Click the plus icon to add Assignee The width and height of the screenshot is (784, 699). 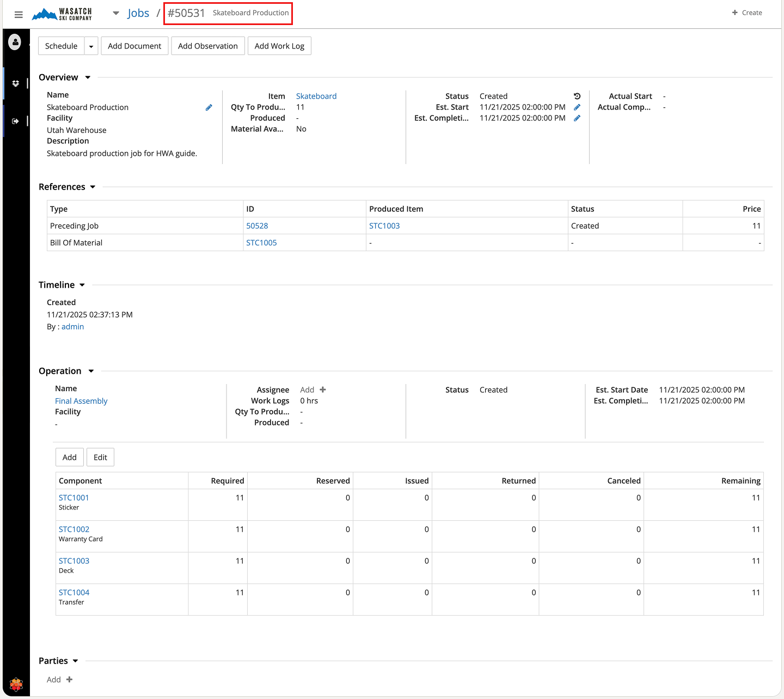coord(323,390)
